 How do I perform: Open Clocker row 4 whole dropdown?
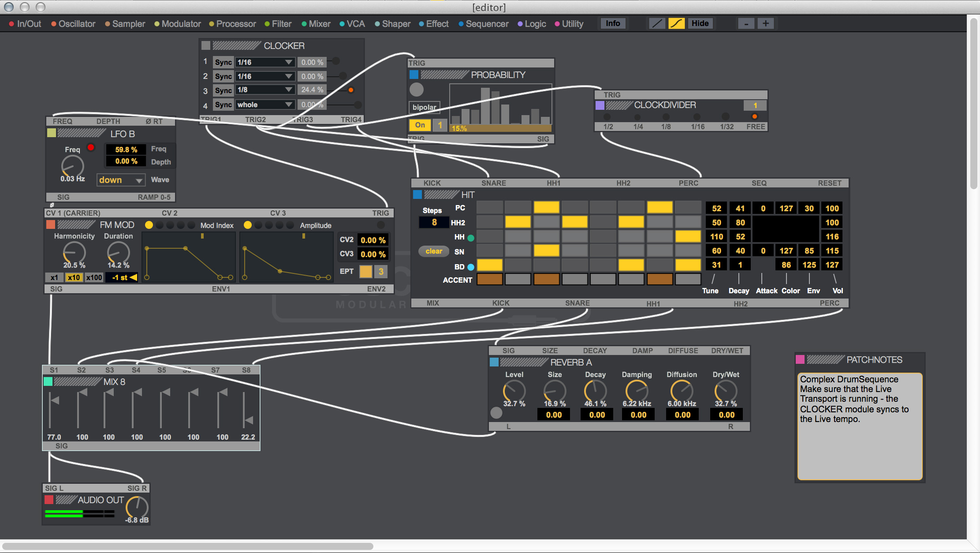point(265,105)
